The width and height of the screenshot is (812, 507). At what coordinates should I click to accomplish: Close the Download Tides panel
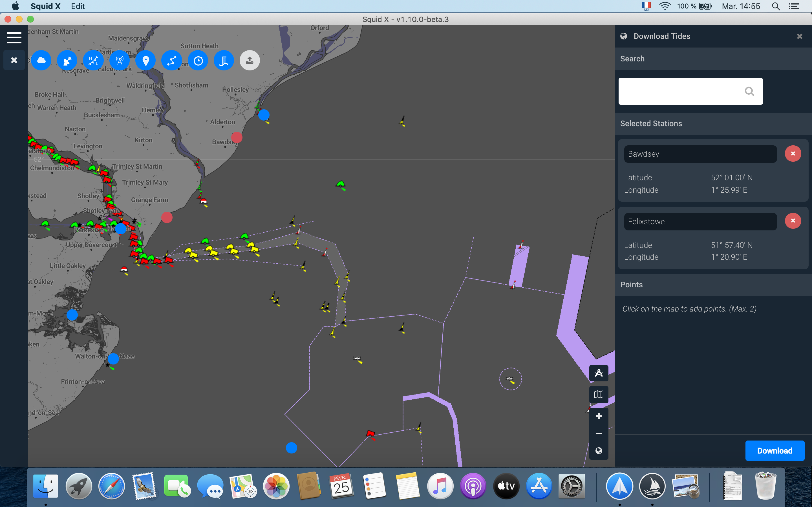click(800, 36)
